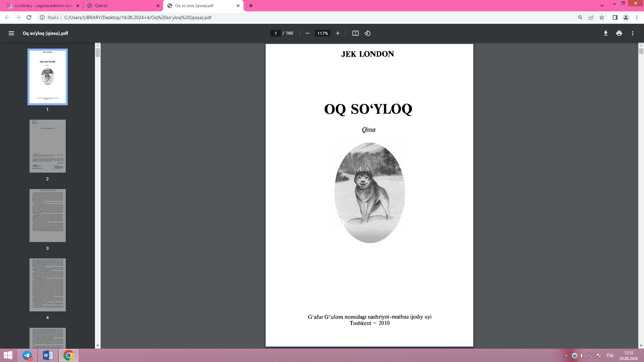Screen dimensions: 644x362
Task: Click the G'afur G'ulom publisher line
Action: coord(370,317)
